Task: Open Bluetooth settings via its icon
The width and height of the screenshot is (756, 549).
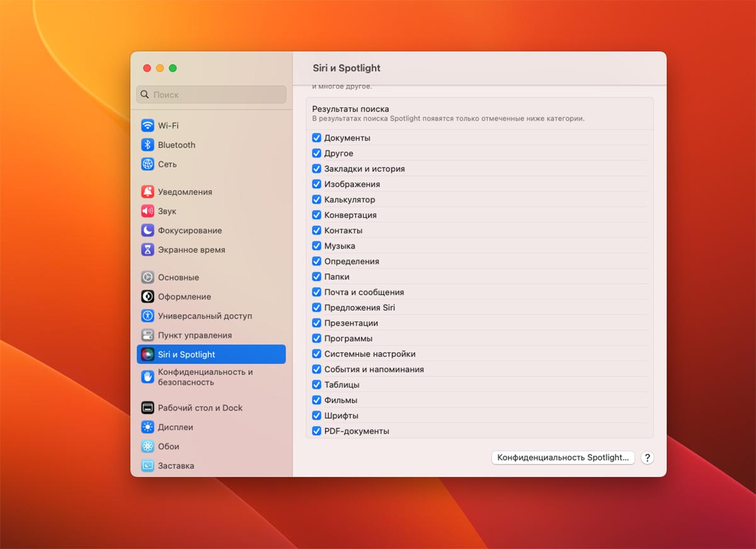Action: pos(147,145)
